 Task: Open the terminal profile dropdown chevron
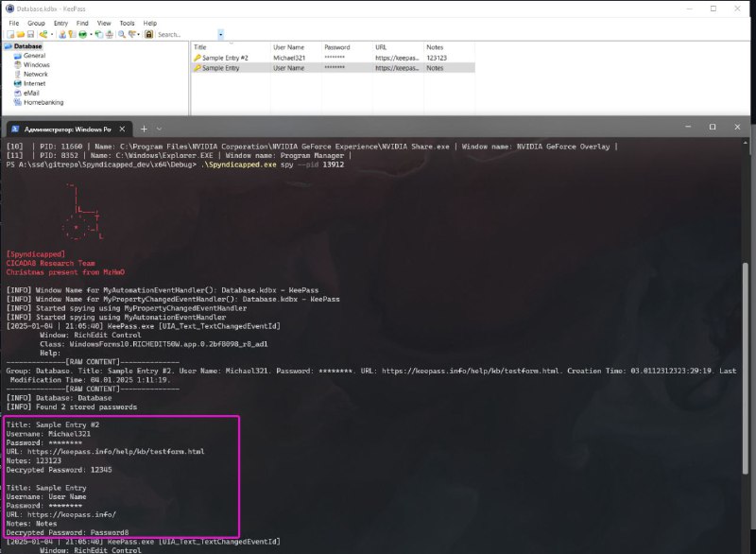[159, 129]
